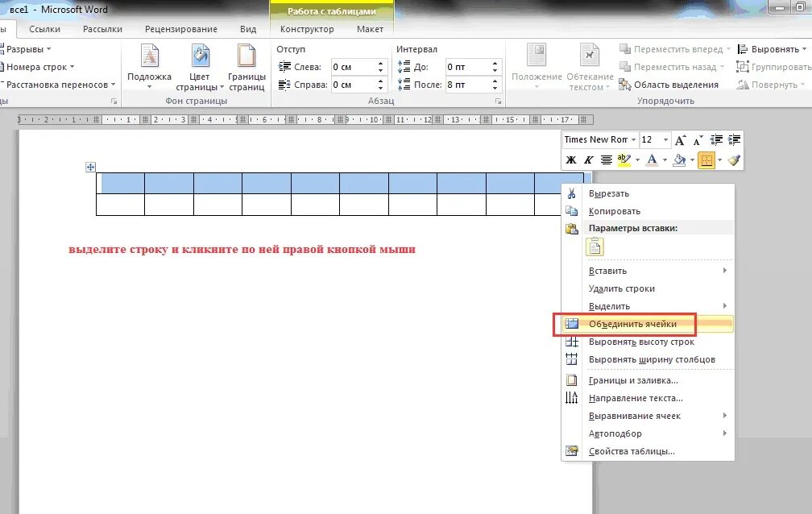The image size is (812, 514).
Task: Apply text highlight color in mini toolbar
Action: click(x=624, y=160)
